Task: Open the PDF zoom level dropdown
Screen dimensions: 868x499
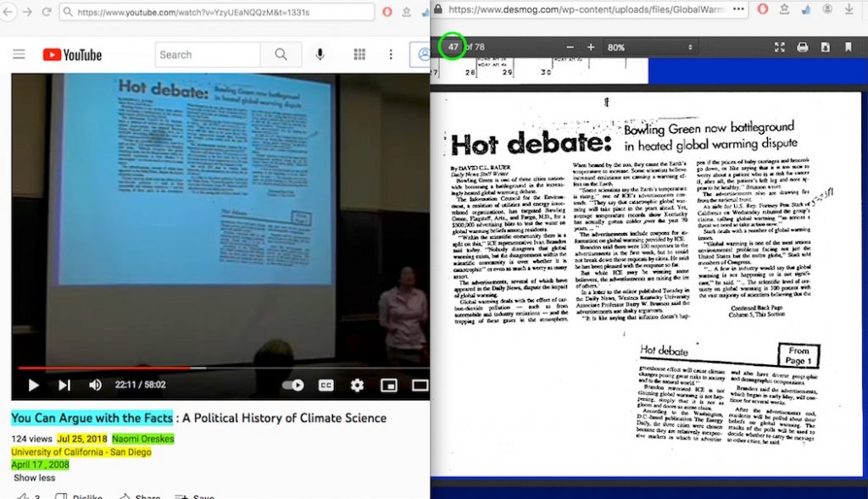Action: [x=650, y=47]
